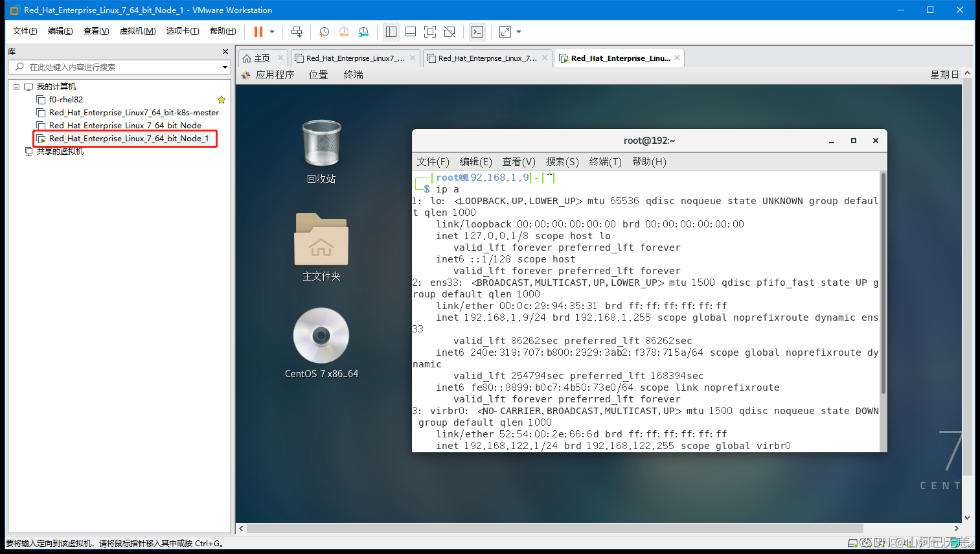Open the terminal 帮助(H) menu
This screenshot has height=554, width=980.
point(649,162)
